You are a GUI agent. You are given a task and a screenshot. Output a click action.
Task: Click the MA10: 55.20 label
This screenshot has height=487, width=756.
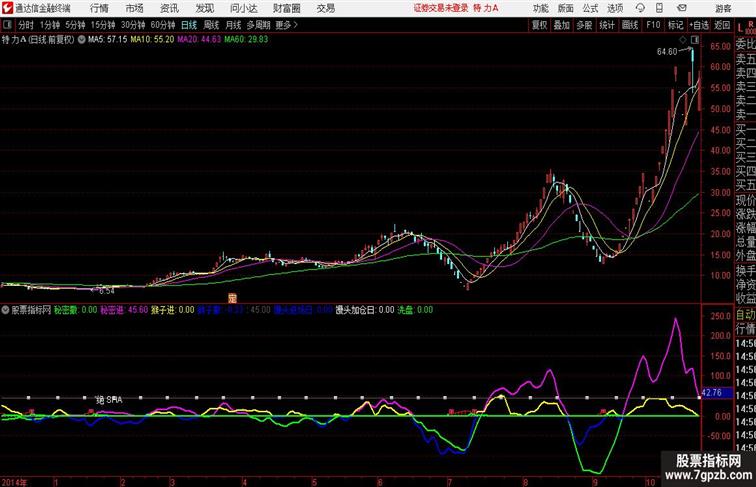click(x=152, y=40)
